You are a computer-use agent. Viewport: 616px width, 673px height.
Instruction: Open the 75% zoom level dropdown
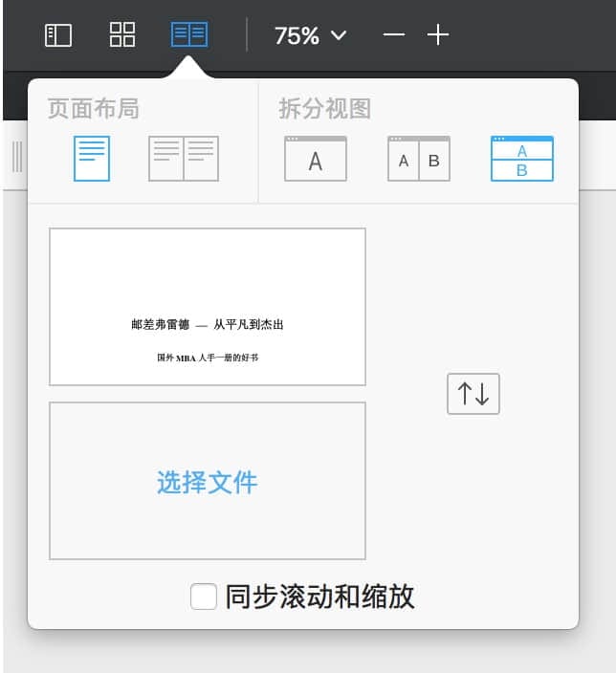297,35
